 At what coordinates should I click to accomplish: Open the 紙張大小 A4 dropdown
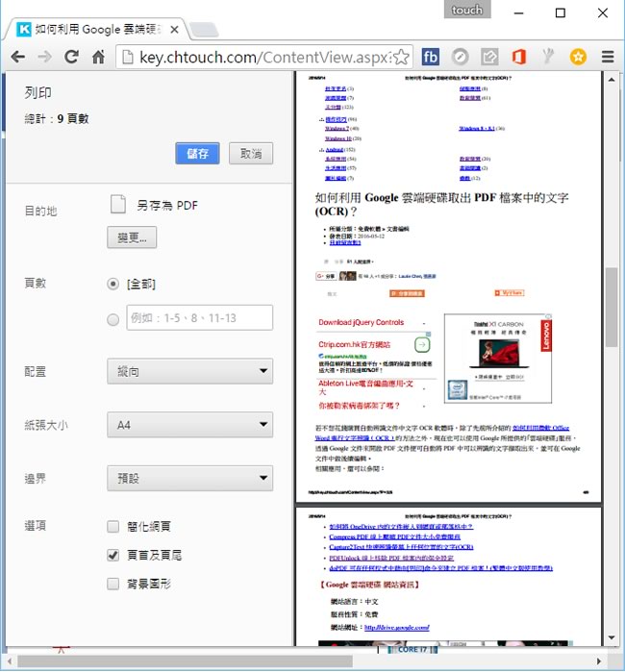pos(189,425)
